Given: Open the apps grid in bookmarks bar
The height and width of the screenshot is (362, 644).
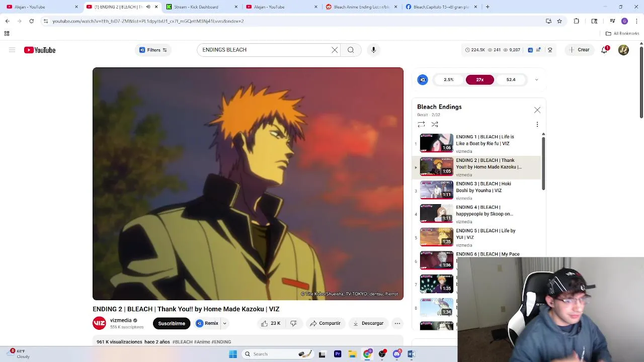Looking at the screenshot, I should (7, 34).
